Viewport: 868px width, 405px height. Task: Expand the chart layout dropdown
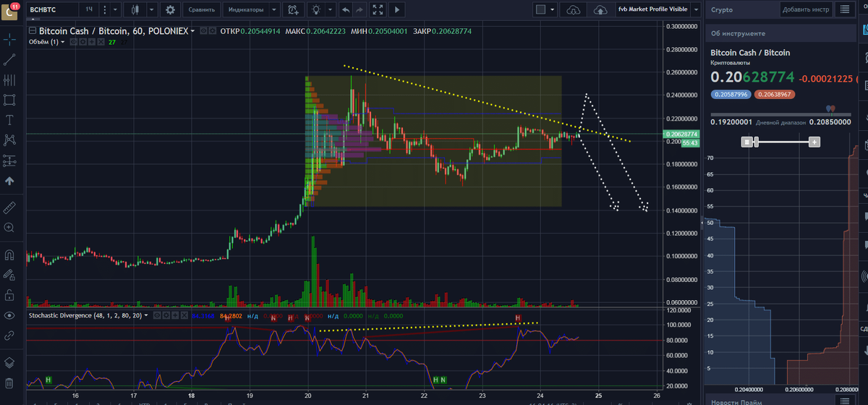(553, 9)
